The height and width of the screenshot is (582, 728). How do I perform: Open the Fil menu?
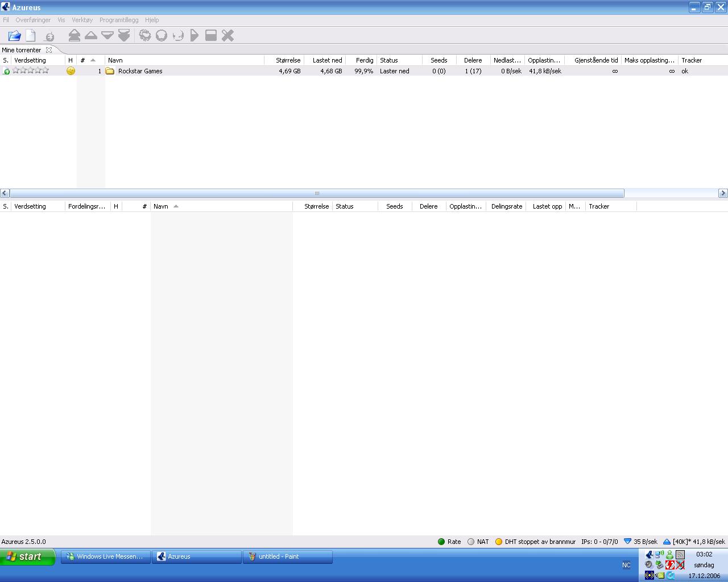click(6, 20)
